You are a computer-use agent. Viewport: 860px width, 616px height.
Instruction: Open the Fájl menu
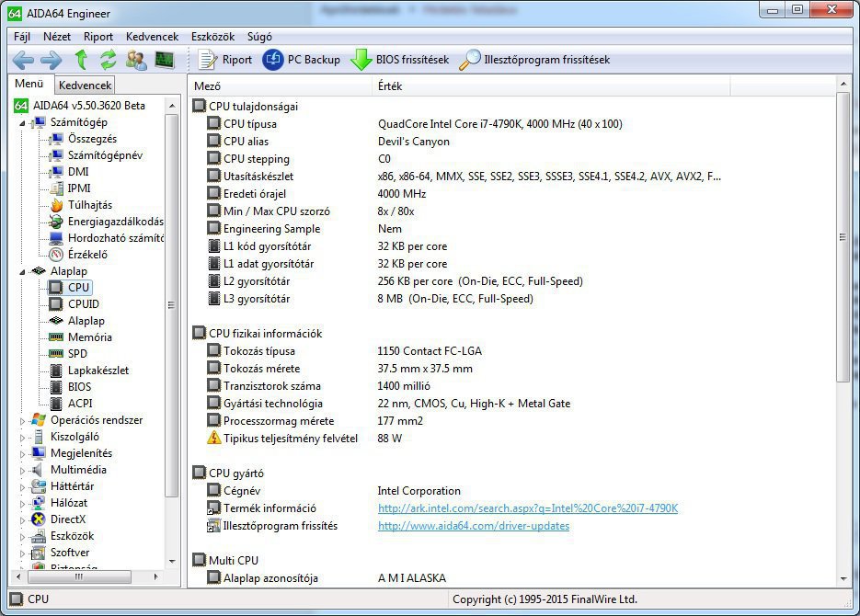pos(22,37)
